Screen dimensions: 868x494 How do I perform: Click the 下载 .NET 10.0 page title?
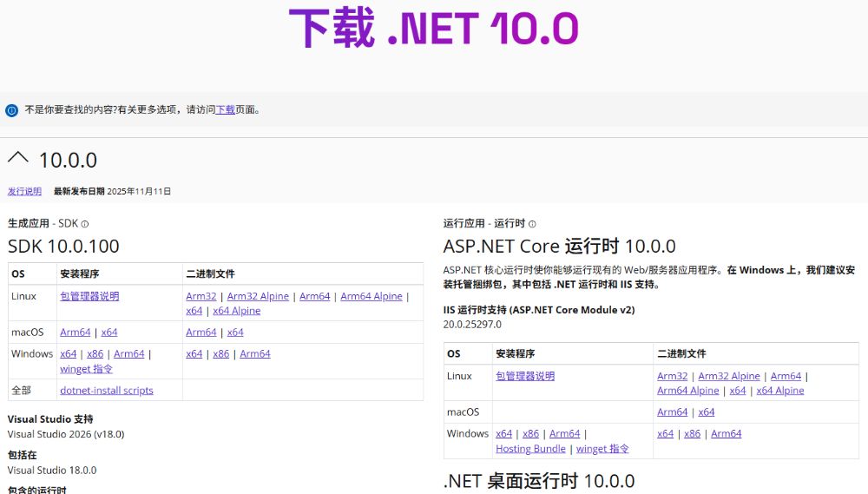coord(434,28)
